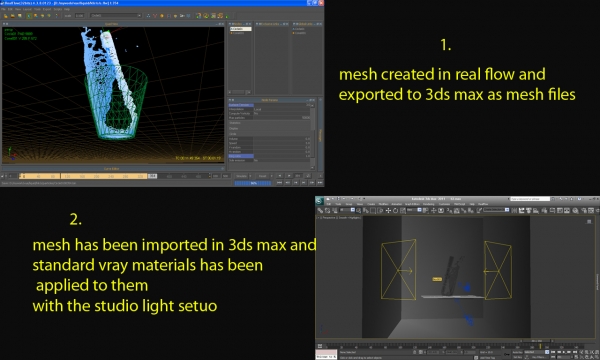
Task: Open the RealFlow scene selector dropdown
Action: click(x=116, y=16)
